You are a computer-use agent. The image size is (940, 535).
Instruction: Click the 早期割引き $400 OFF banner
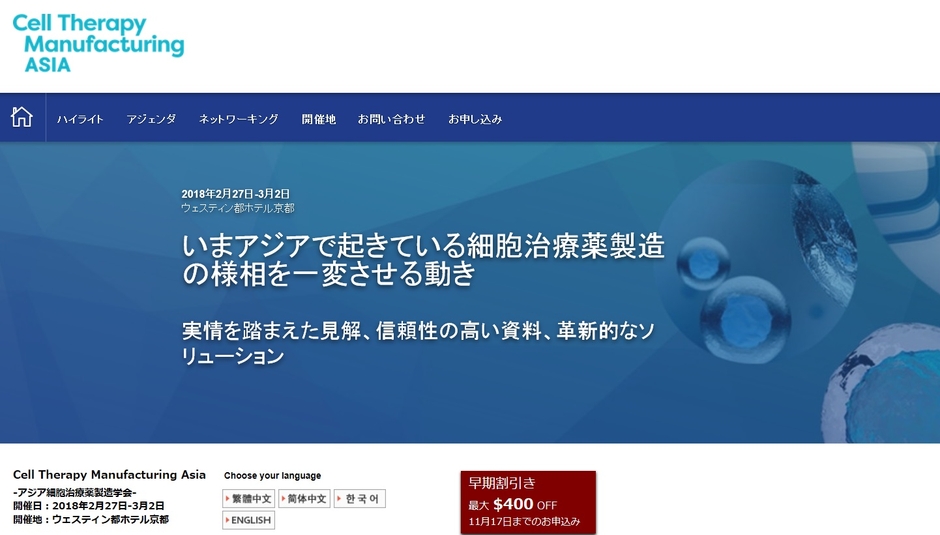point(527,503)
